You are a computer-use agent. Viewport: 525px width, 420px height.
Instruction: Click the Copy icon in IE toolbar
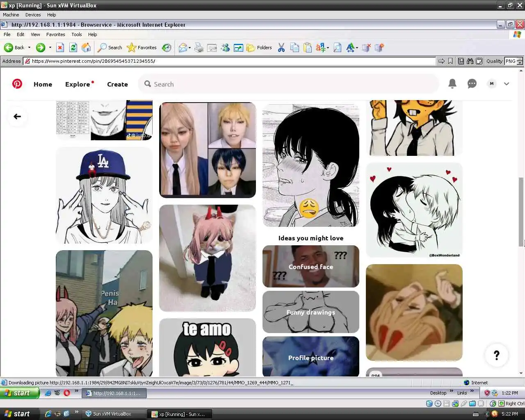[294, 48]
